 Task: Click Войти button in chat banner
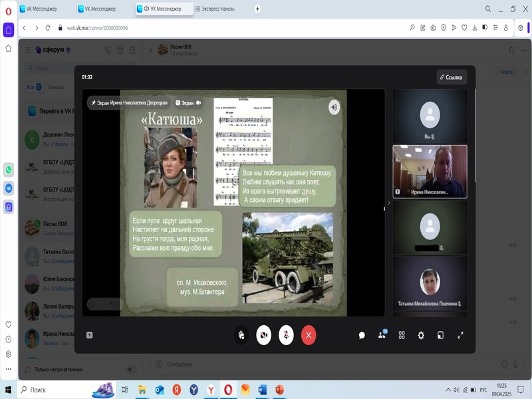pyautogui.click(x=507, y=72)
